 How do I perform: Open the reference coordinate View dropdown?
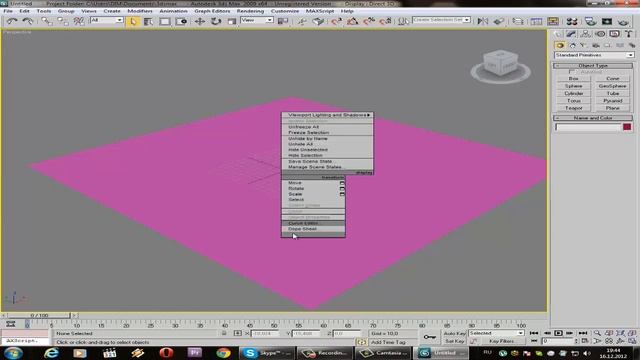point(257,20)
